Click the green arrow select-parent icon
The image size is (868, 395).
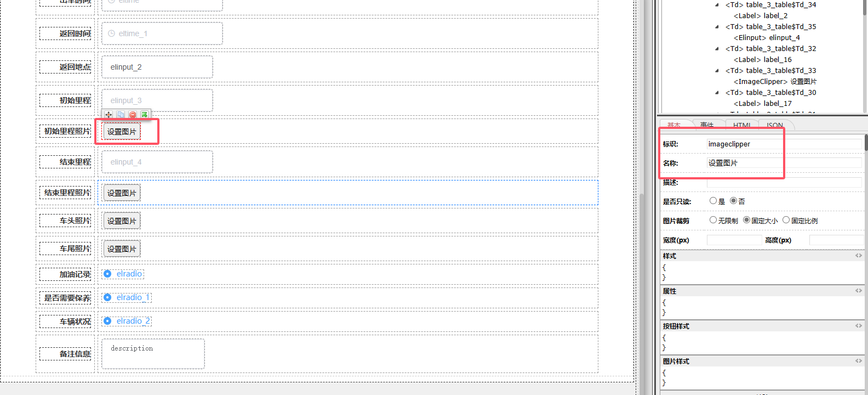[x=144, y=115]
